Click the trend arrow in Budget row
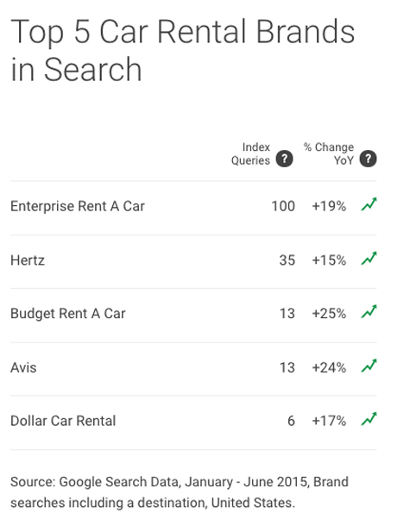This screenshot has width=410, height=532. [369, 312]
